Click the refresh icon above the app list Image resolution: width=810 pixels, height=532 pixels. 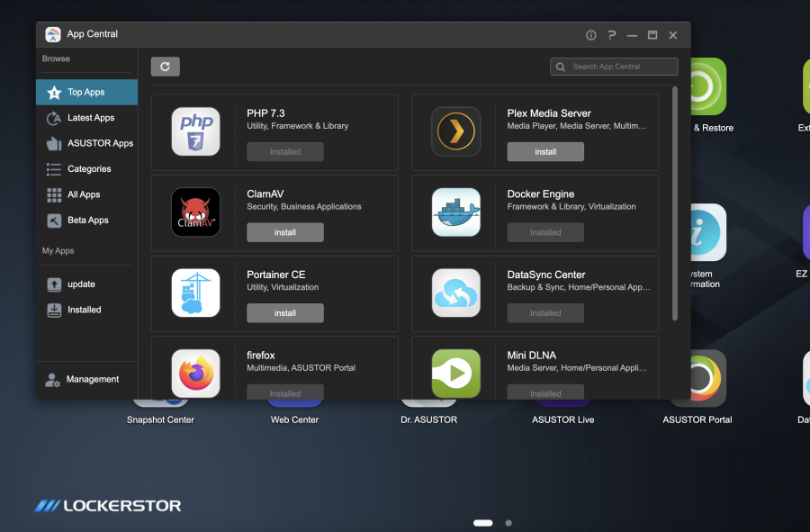165,66
